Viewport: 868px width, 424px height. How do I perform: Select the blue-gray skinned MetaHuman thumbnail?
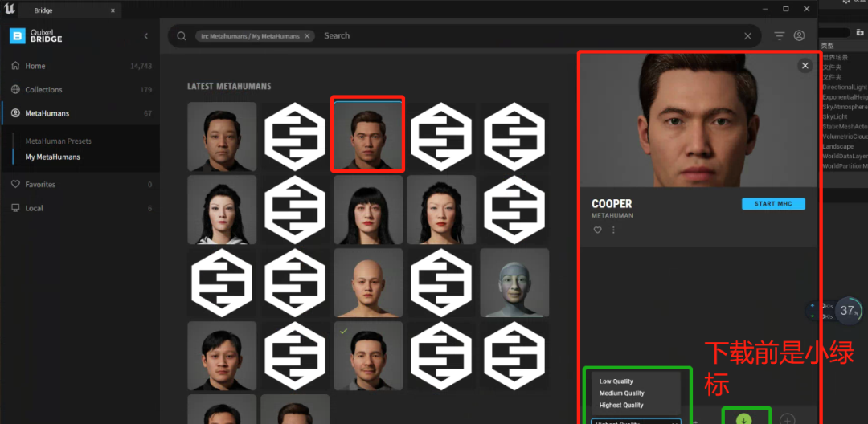tap(514, 283)
